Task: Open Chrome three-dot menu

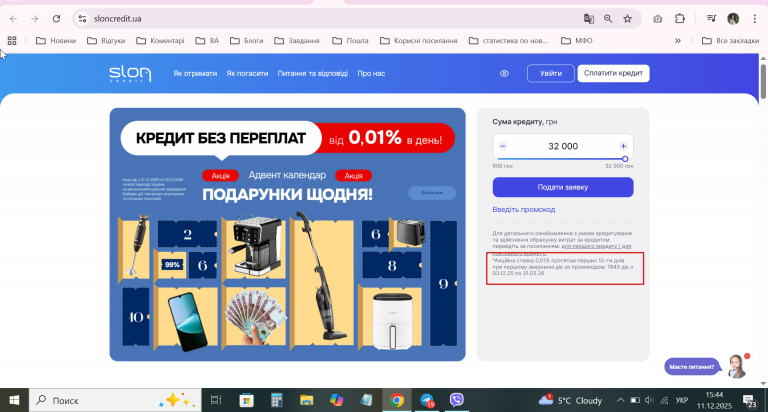Action: pos(754,19)
